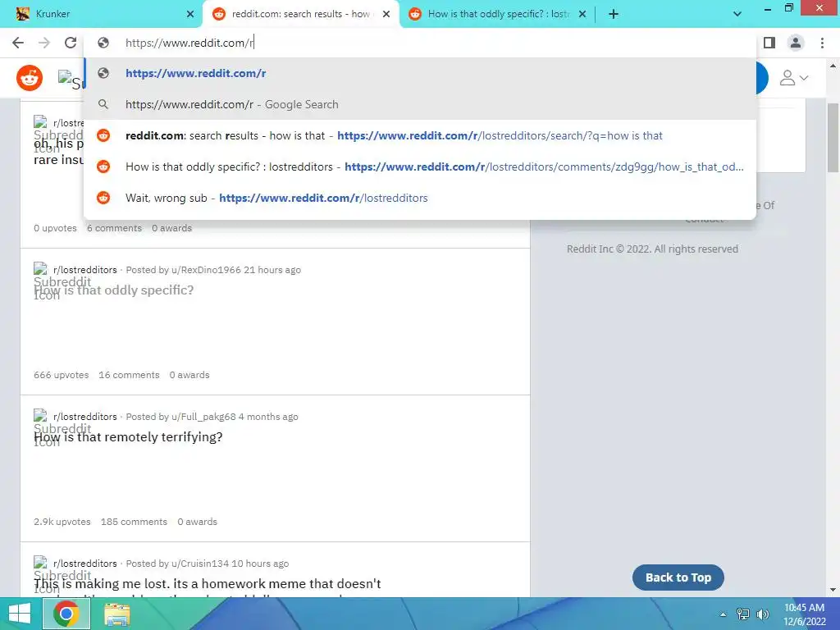Open the Reddit user account dropdown
The height and width of the screenshot is (630, 840).
(793, 78)
